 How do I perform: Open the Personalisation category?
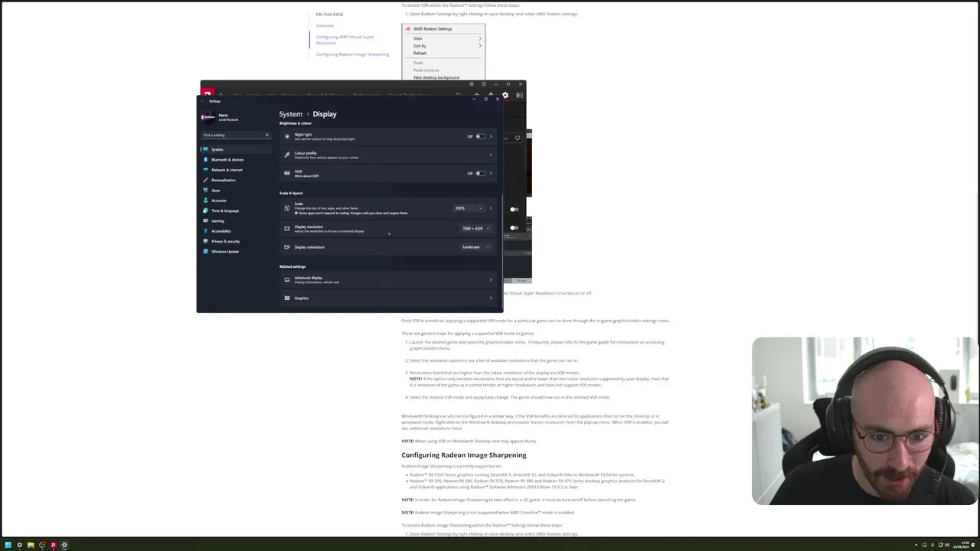pyautogui.click(x=236, y=180)
